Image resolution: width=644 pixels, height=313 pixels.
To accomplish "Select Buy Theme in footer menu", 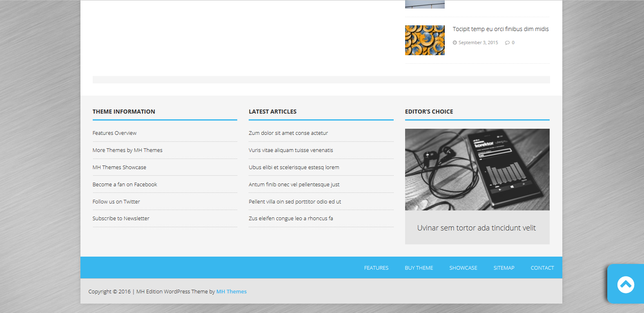I will [x=419, y=268].
